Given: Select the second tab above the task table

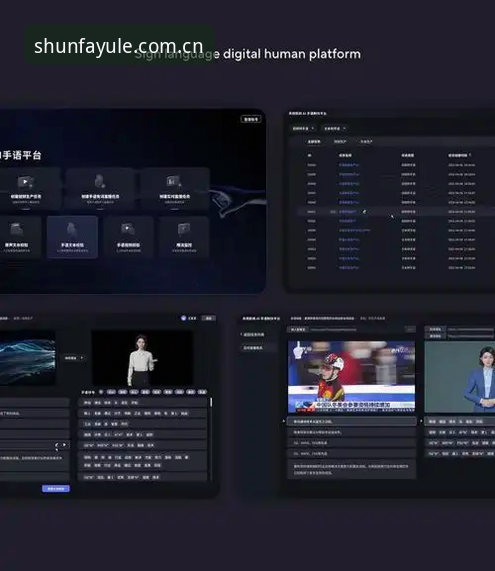Looking at the screenshot, I should pos(340,141).
